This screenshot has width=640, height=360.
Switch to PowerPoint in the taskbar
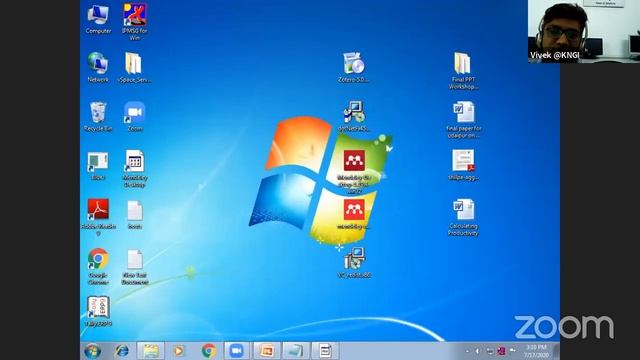pyautogui.click(x=266, y=351)
